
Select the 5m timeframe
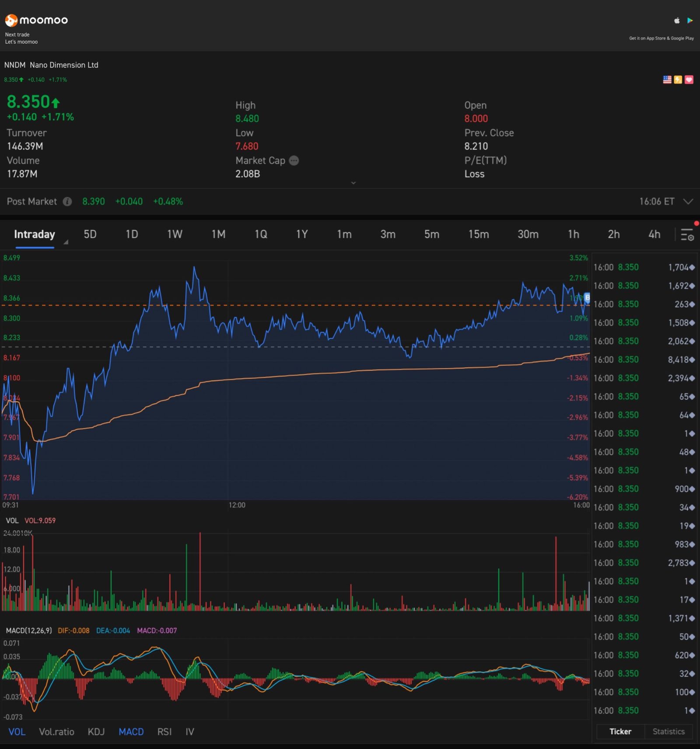[x=432, y=234]
